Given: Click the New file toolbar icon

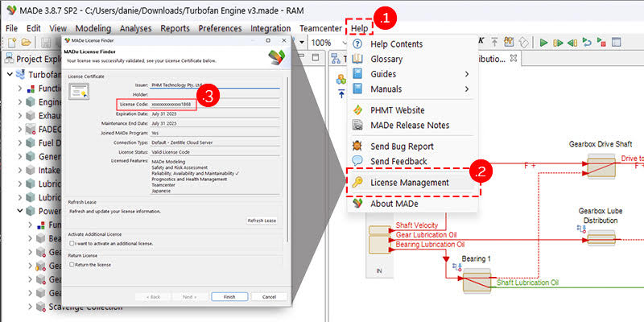Looking at the screenshot, I should click(x=12, y=42).
